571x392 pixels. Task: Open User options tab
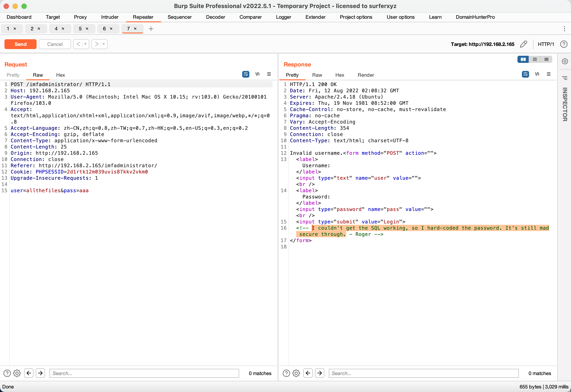coord(401,17)
